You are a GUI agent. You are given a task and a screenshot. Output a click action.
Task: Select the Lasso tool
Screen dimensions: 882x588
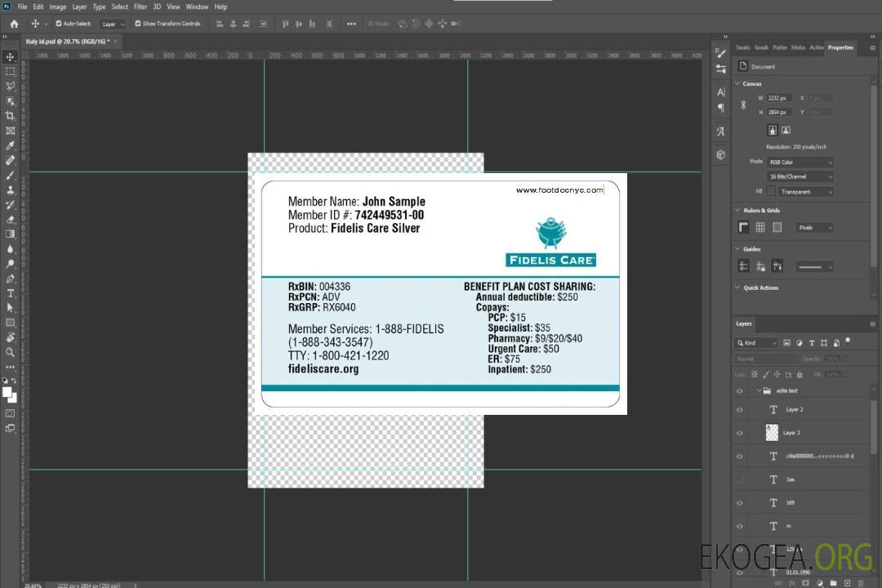[10, 86]
